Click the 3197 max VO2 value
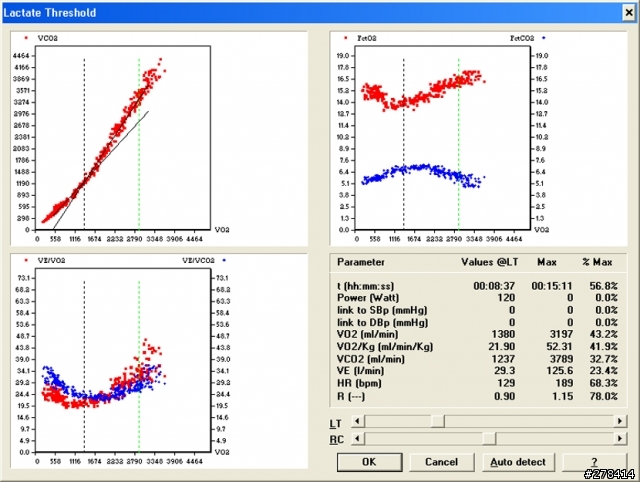 [x=561, y=334]
